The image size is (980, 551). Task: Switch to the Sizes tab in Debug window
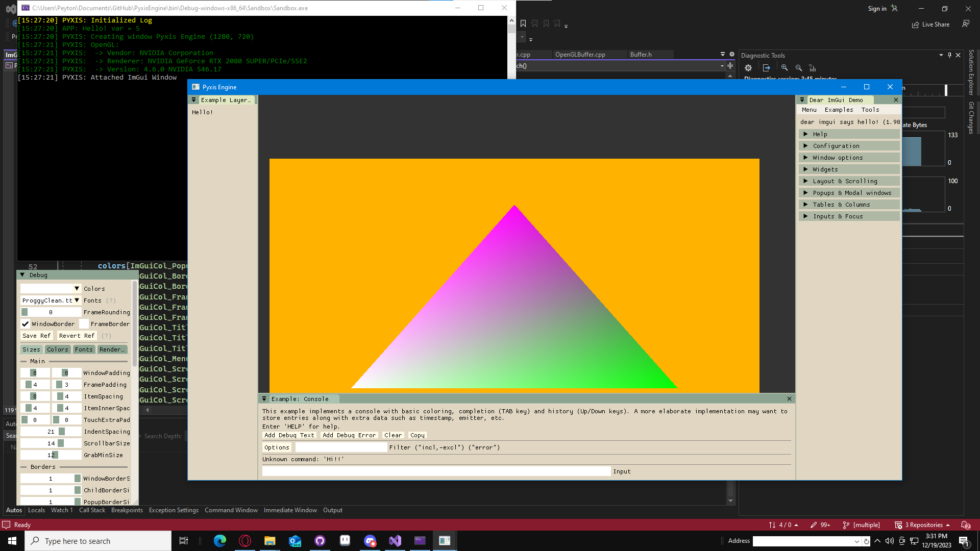[x=31, y=349]
